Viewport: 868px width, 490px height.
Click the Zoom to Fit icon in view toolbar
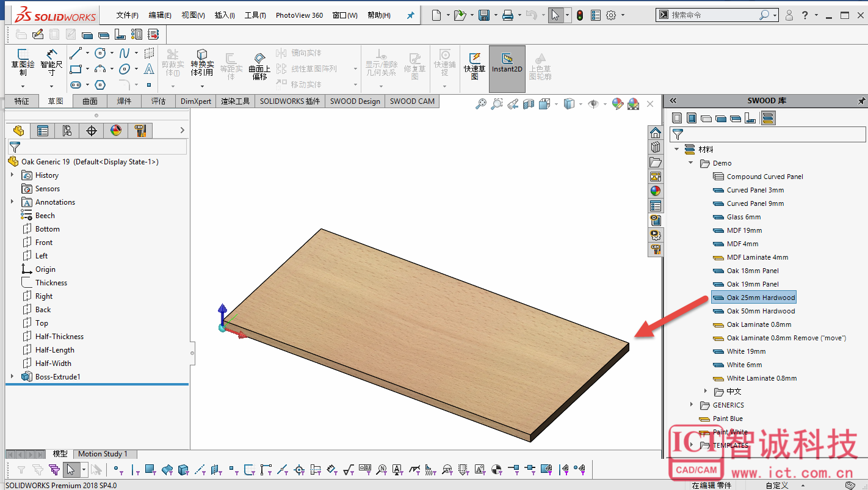pos(481,104)
